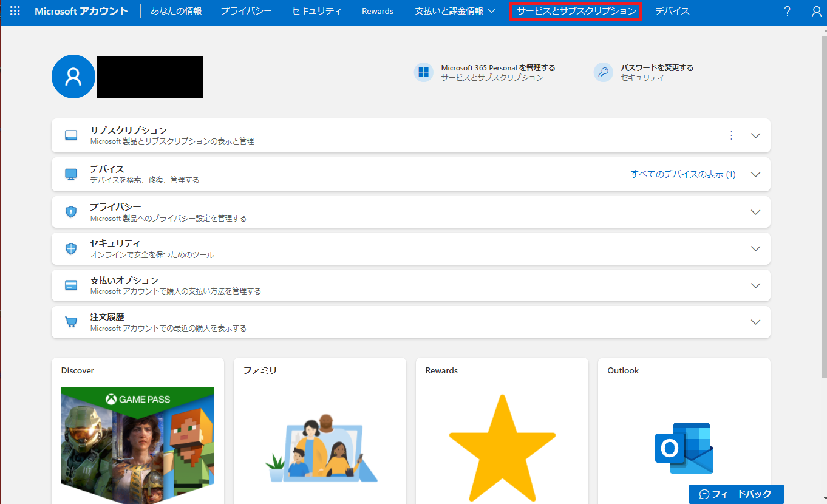
Task: Open the header デバイス tab
Action: [672, 11]
